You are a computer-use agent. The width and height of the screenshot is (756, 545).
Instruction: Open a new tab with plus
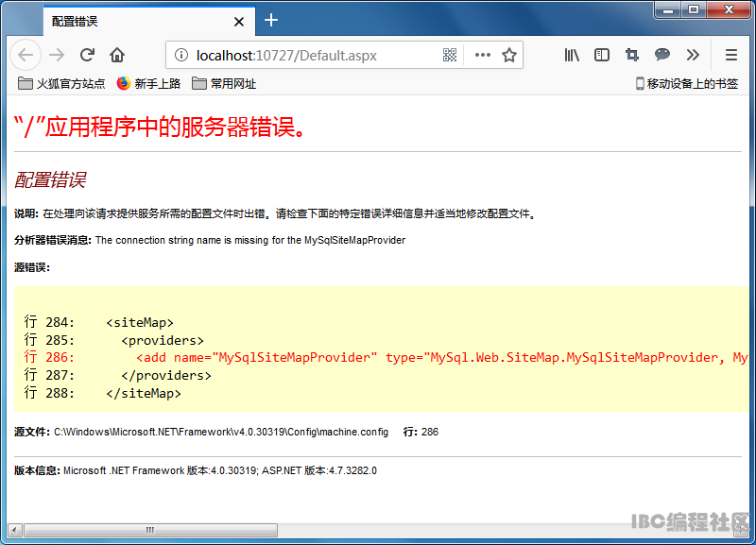[x=271, y=20]
